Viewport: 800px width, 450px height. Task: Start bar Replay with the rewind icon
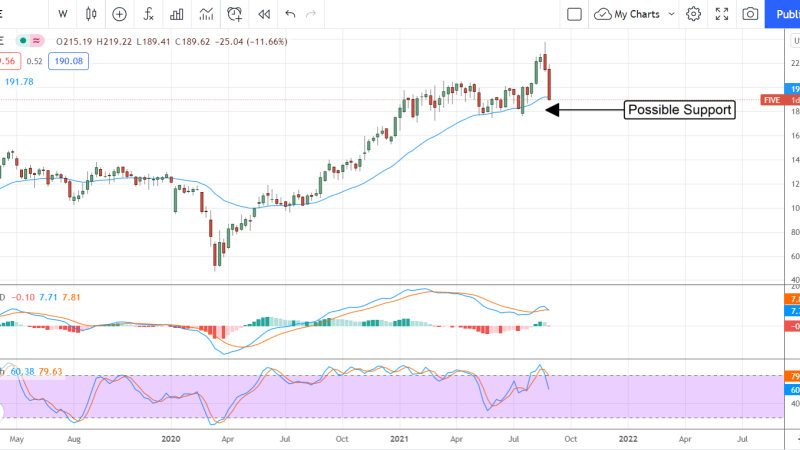(264, 14)
